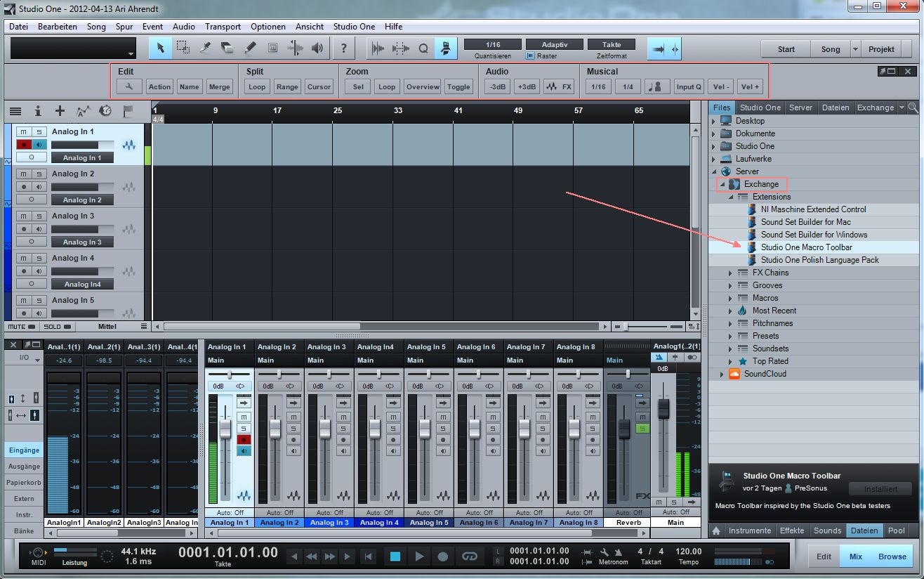Click the Zoom Overview macro button
Image resolution: width=924 pixels, height=579 pixels.
tap(423, 87)
